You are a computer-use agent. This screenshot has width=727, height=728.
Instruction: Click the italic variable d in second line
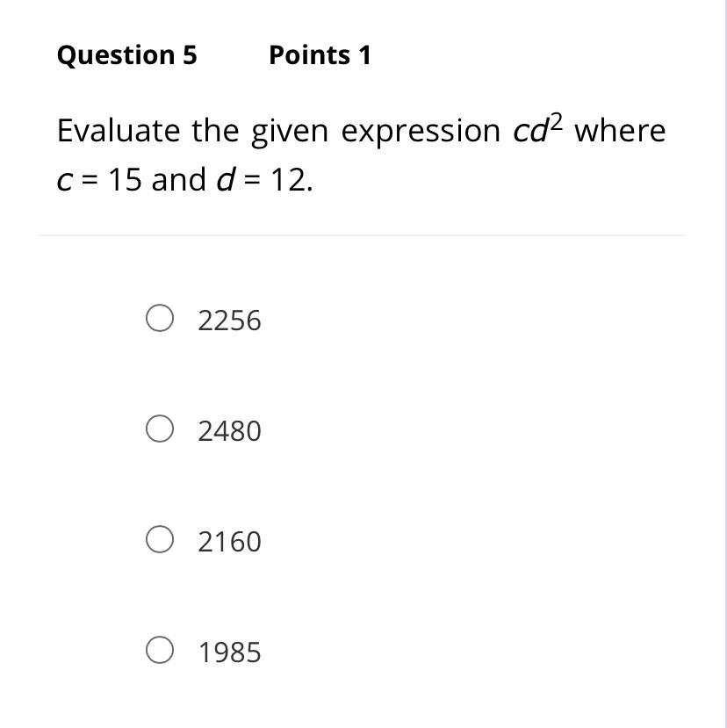point(224,180)
